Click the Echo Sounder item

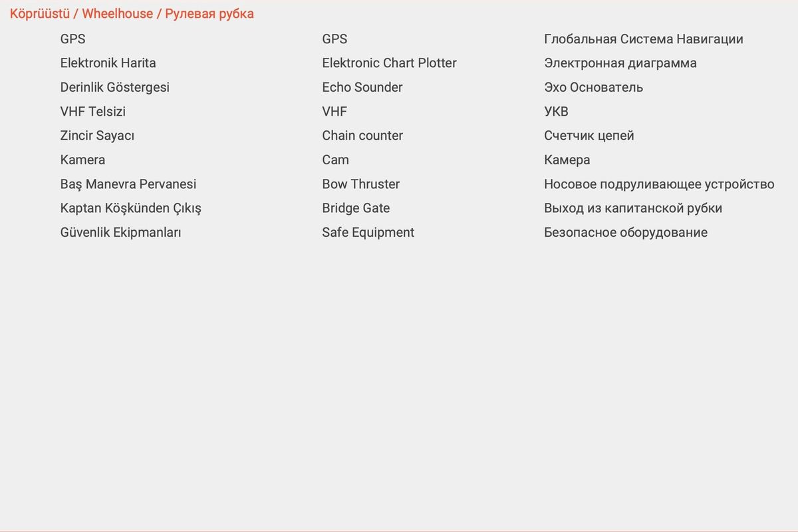[x=362, y=88]
